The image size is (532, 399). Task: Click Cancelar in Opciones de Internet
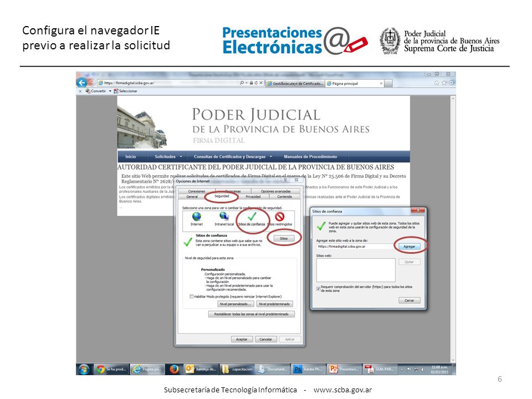(x=265, y=339)
